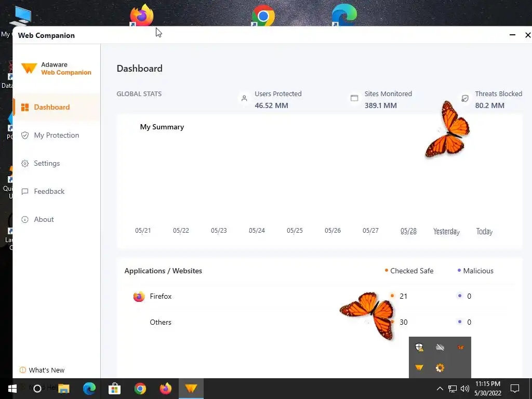Click the 05/27 chart date label
The width and height of the screenshot is (532, 399).
[370, 231]
